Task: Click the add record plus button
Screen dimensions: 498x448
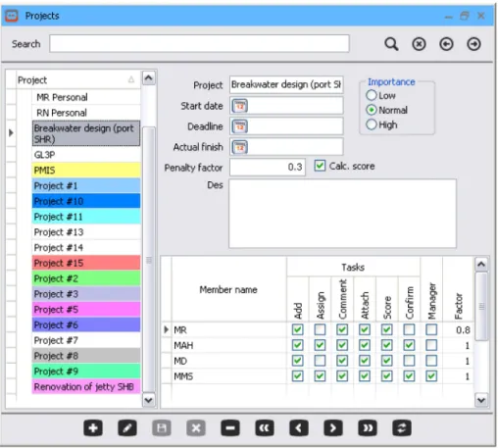Action: (x=93, y=428)
